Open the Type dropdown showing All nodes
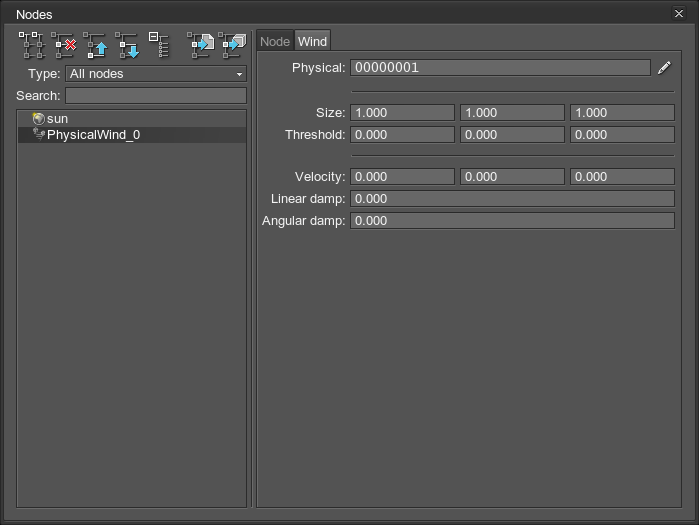The width and height of the screenshot is (699, 525). tap(156, 74)
